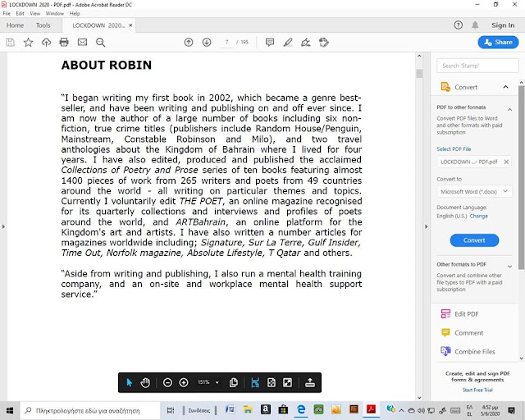Open File Explorer from taskbar
Screen dimensions: 525x420
248,409
